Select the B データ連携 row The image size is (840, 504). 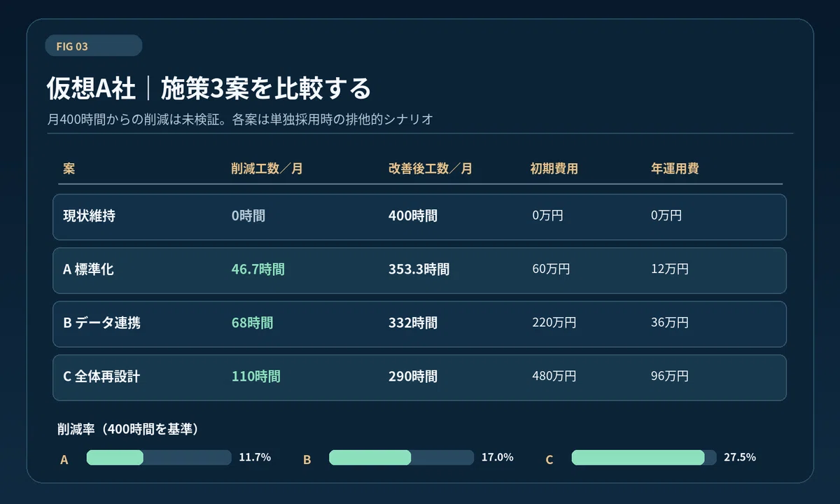[x=419, y=324]
